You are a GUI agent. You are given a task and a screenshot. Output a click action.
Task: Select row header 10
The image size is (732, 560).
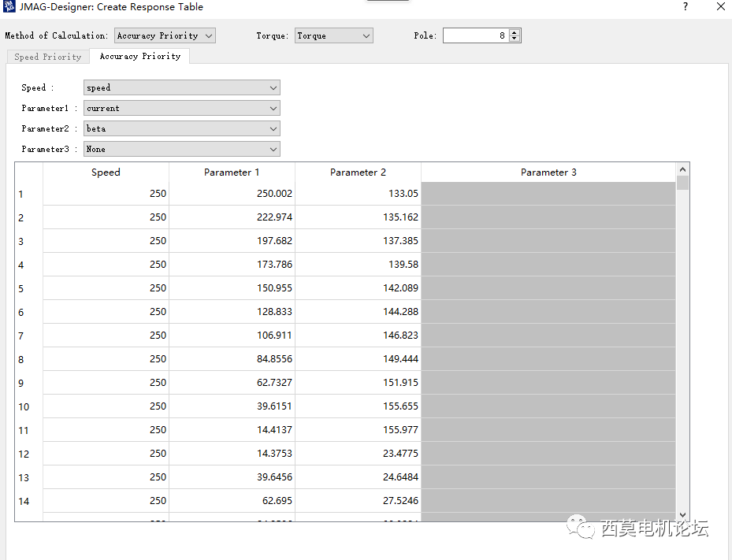point(29,406)
